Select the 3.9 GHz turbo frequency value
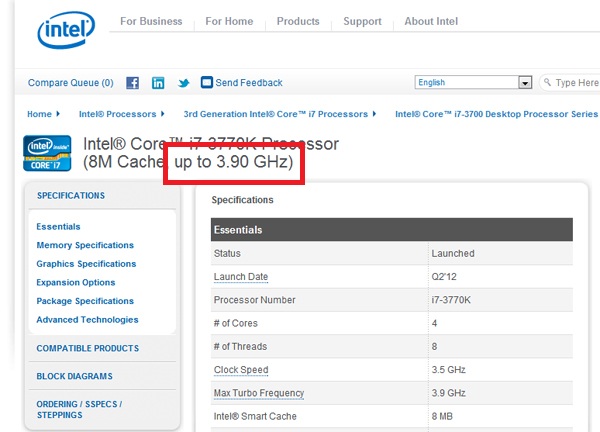 coord(448,393)
